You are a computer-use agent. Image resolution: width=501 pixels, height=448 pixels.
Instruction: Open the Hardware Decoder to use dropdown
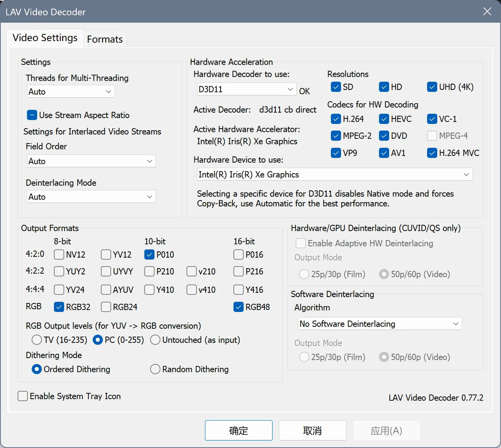point(246,89)
